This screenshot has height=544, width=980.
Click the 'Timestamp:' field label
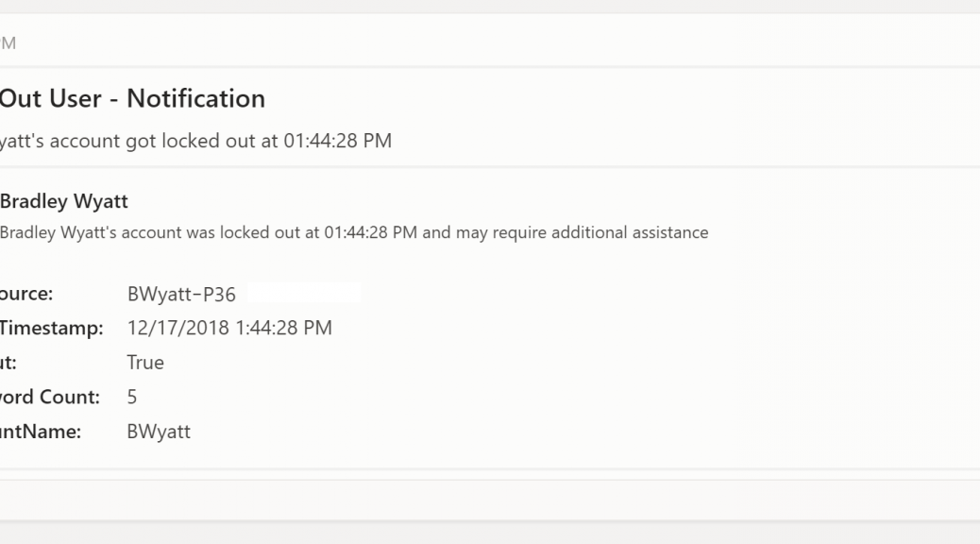click(x=51, y=328)
